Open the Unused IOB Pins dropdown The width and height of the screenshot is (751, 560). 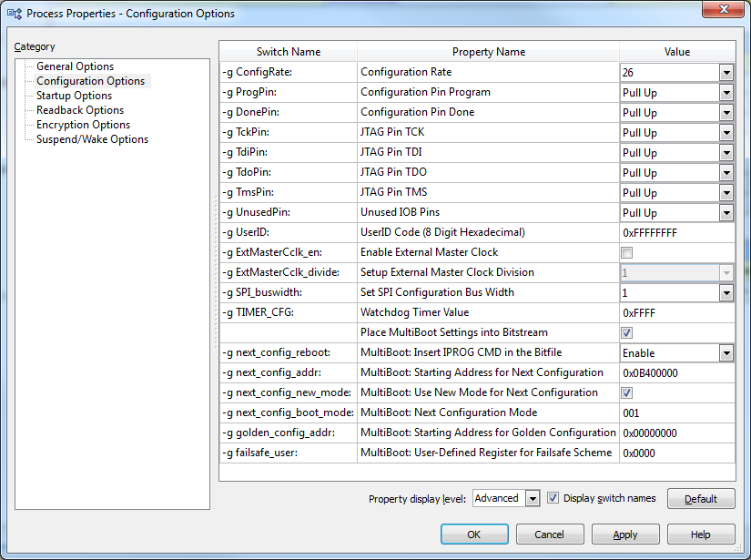coord(726,213)
